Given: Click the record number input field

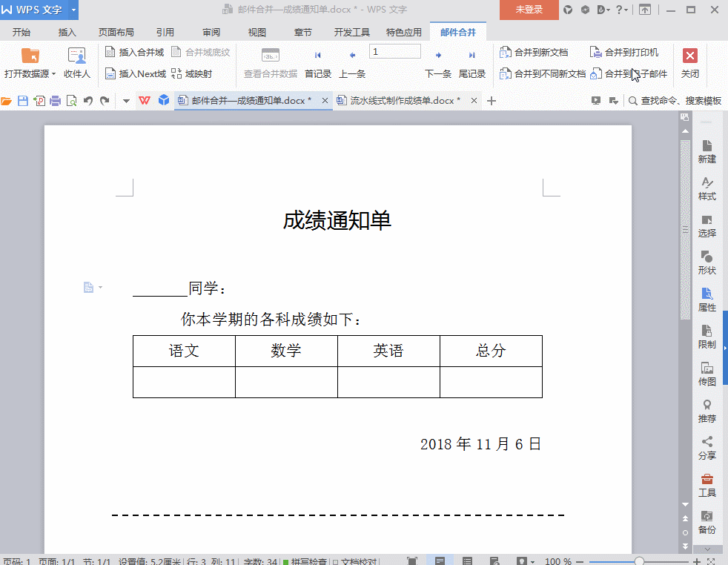Looking at the screenshot, I should [395, 52].
